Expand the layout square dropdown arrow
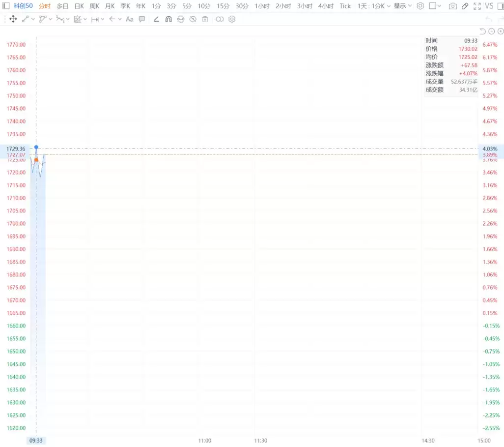Image resolution: width=504 pixels, height=447 pixels. 439,6
